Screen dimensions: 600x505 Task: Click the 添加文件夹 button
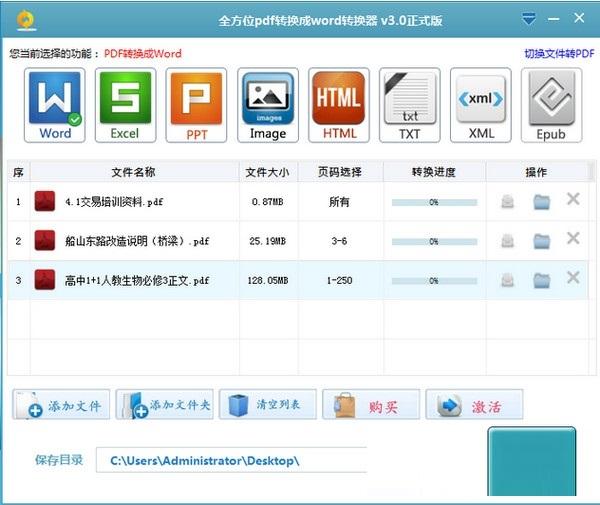(x=164, y=405)
